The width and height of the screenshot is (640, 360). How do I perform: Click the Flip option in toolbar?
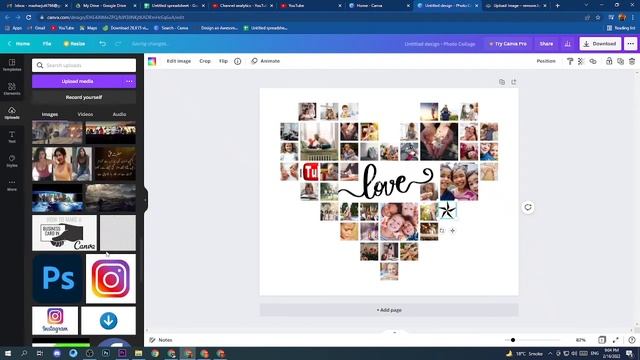click(223, 61)
